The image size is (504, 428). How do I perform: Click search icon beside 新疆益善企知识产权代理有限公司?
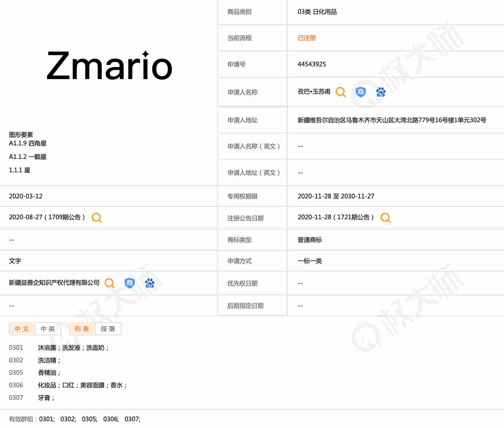click(109, 283)
